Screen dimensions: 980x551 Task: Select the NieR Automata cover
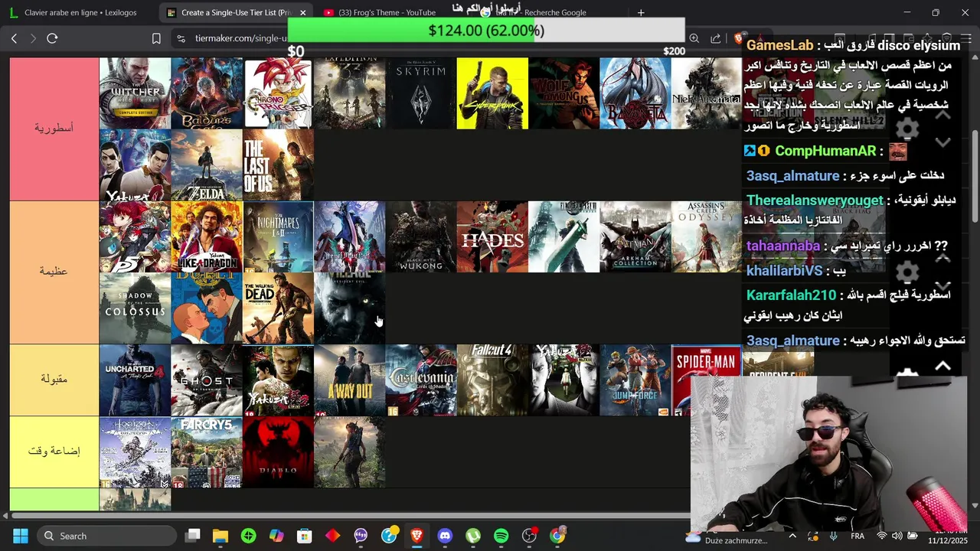tap(707, 93)
